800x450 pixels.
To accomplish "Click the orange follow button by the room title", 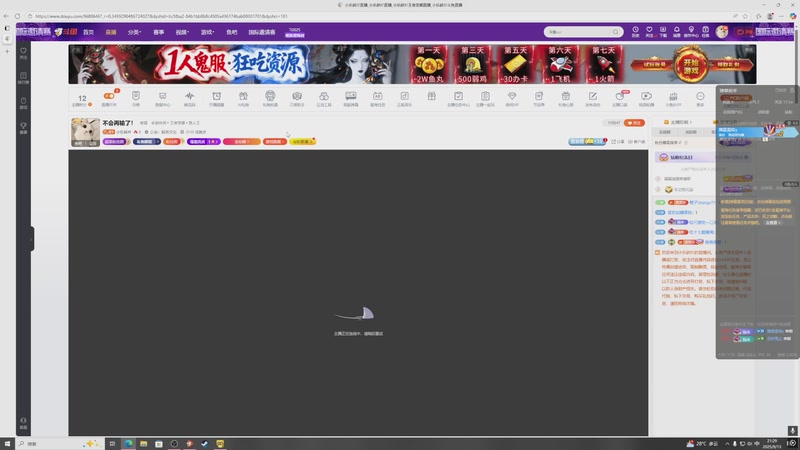I will pos(634,123).
